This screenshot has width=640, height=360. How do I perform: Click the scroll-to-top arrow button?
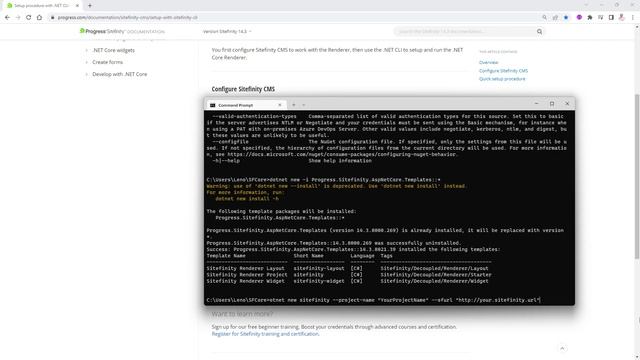(562, 348)
